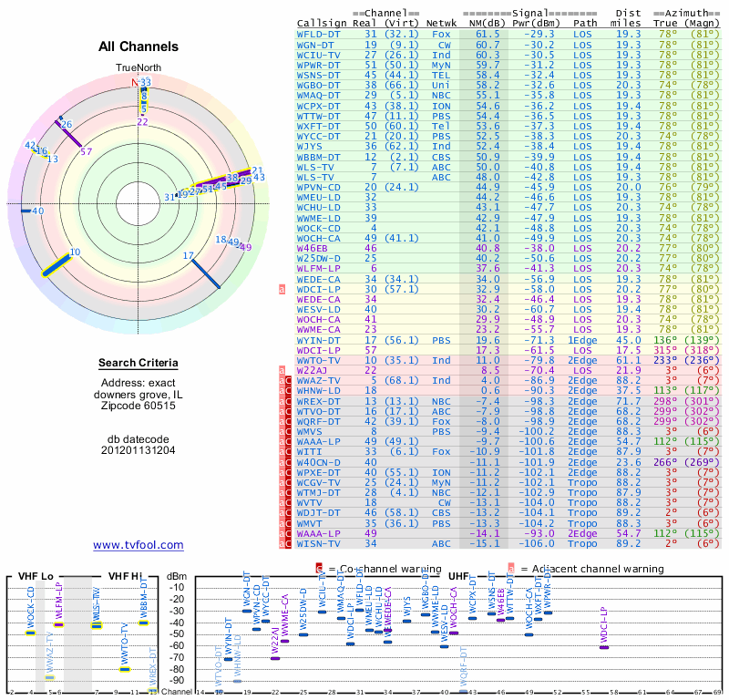
Task: Select the WGN-DT callsign row
Action: pyautogui.click(x=316, y=43)
